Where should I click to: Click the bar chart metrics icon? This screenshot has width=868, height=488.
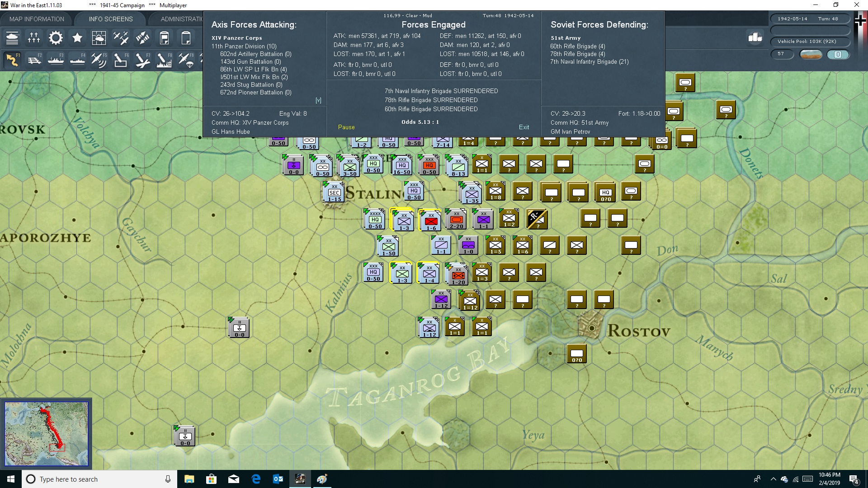[755, 38]
